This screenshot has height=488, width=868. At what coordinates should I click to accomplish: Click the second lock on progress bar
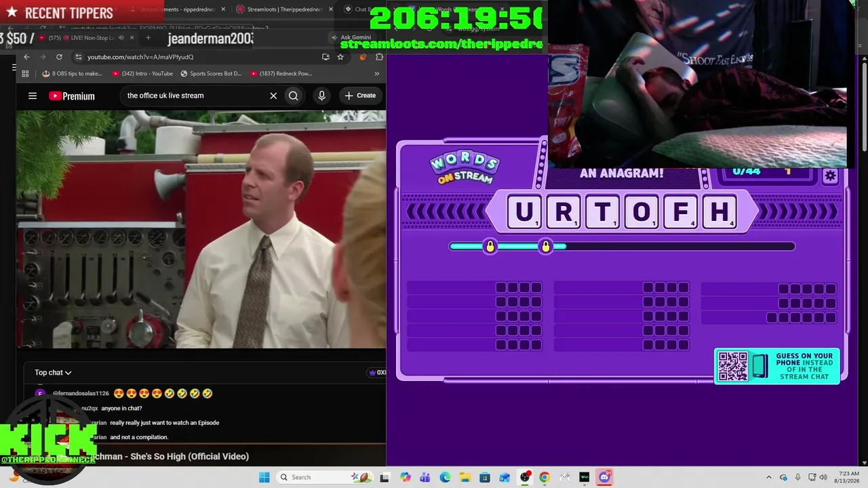pyautogui.click(x=546, y=246)
